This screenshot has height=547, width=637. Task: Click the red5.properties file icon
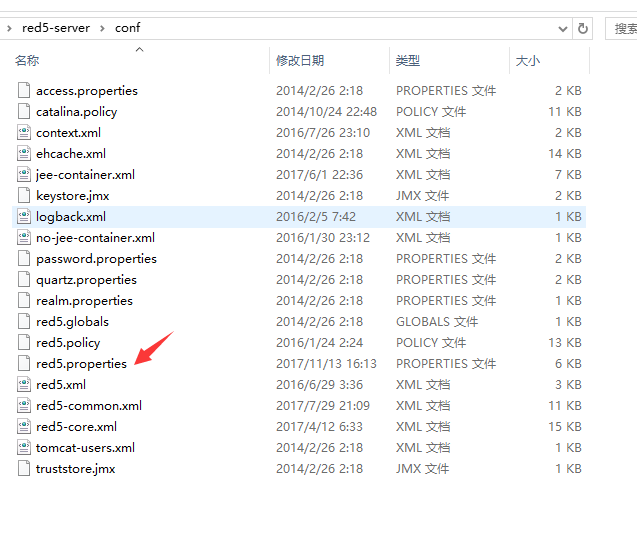click(x=24, y=363)
